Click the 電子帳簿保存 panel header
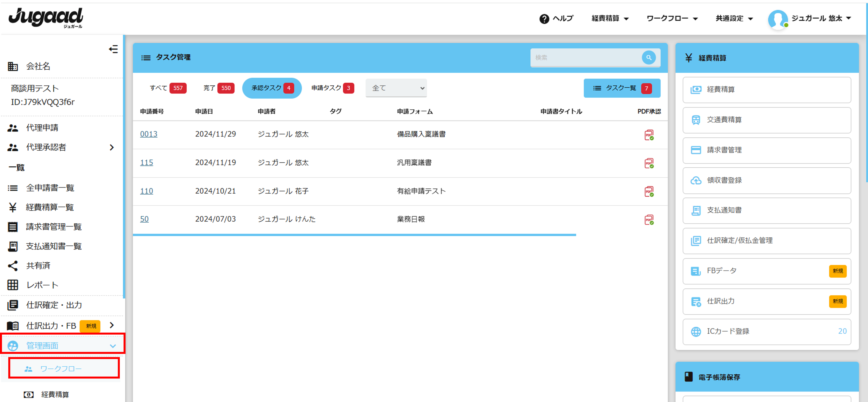Image resolution: width=868 pixels, height=402 pixels. [767, 377]
